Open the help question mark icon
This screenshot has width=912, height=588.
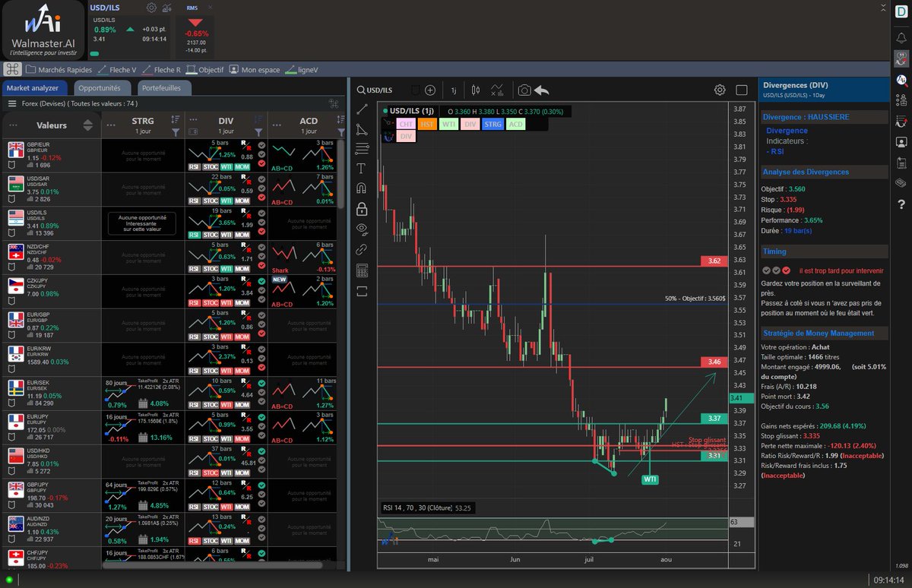[901, 204]
